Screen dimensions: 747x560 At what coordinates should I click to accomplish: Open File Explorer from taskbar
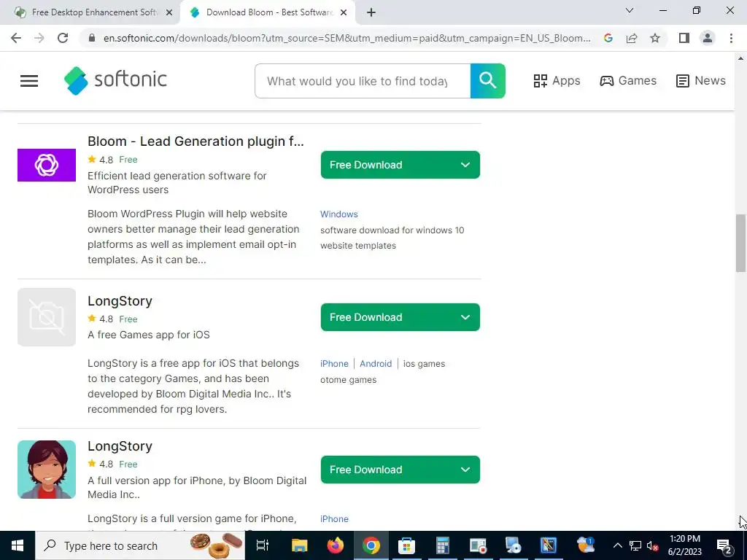[299, 545]
